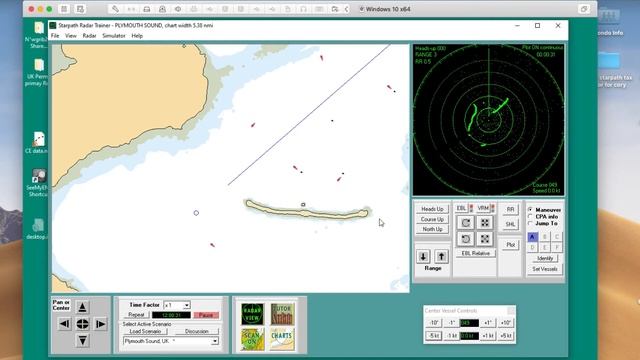Screen dimensions: 640x360
Task: Click the vessel course readout field
Action: (469, 323)
